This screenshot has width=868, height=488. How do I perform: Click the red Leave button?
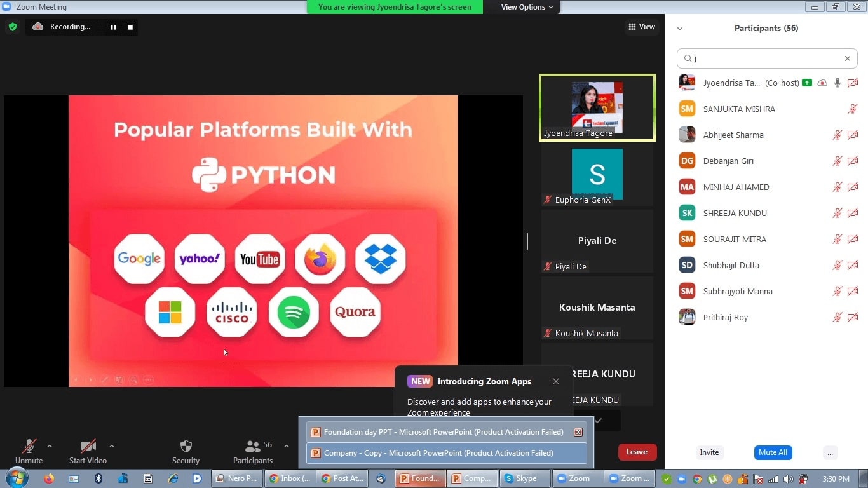coord(637,452)
